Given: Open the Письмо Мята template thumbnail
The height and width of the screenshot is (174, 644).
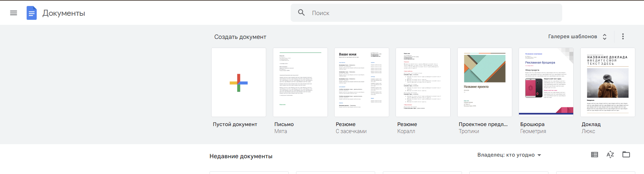Looking at the screenshot, I should click(x=300, y=82).
